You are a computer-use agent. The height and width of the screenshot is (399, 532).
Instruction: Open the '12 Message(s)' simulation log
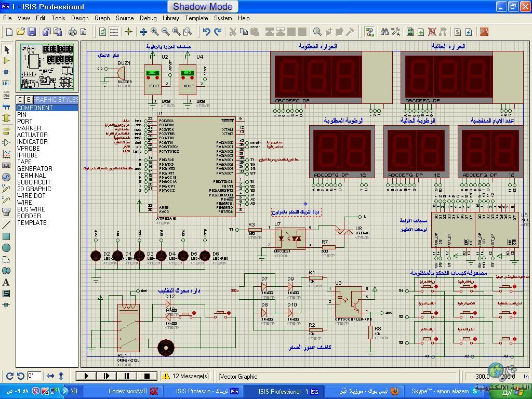click(x=185, y=376)
